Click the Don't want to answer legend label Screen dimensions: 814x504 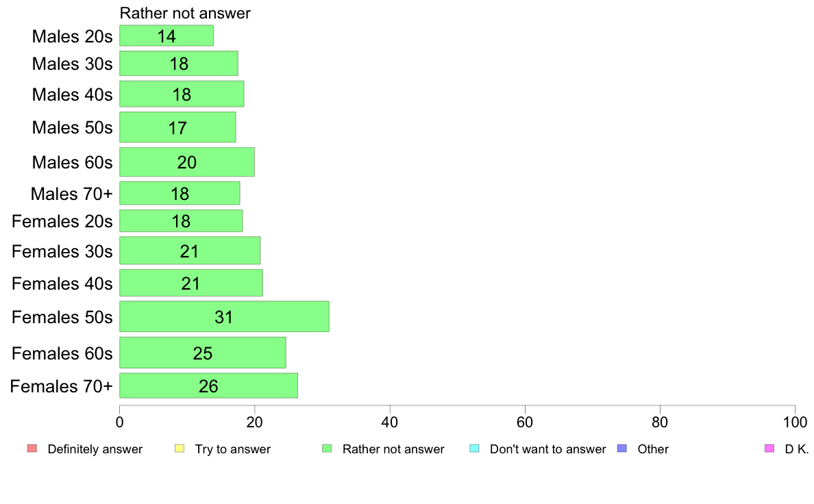click(547, 449)
